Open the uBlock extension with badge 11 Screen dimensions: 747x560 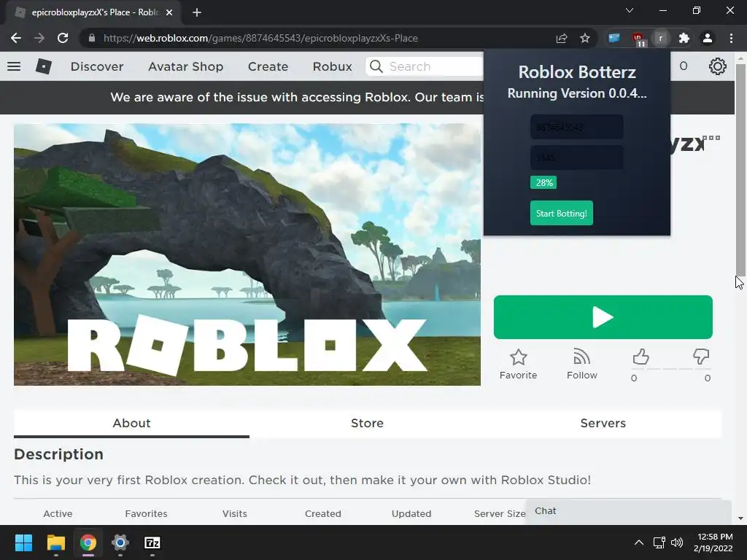[638, 39]
